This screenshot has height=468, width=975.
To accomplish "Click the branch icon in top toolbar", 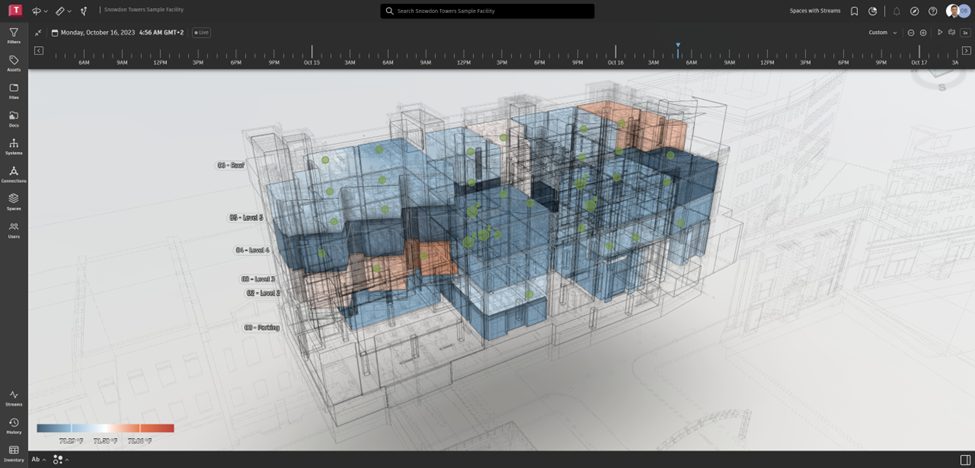I will pyautogui.click(x=84, y=11).
